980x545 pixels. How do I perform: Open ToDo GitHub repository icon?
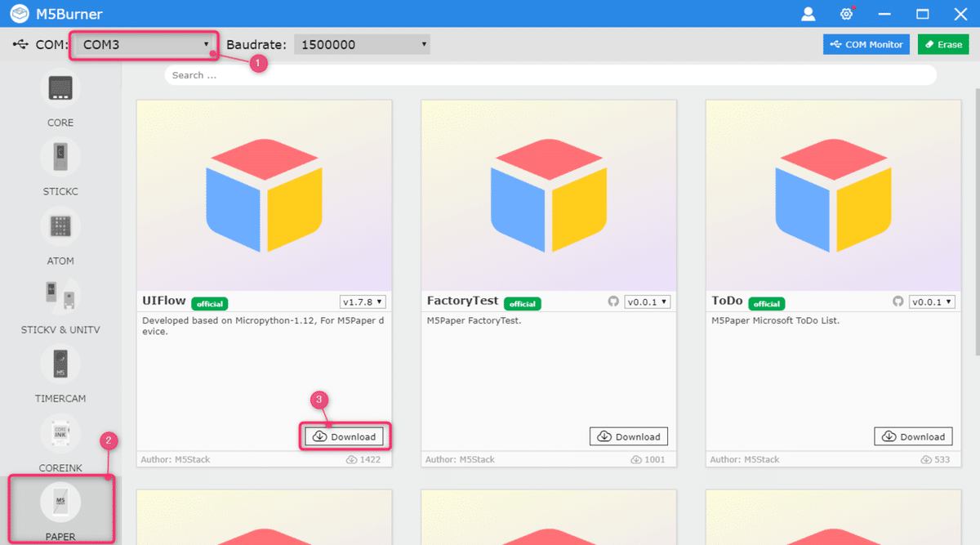point(898,302)
